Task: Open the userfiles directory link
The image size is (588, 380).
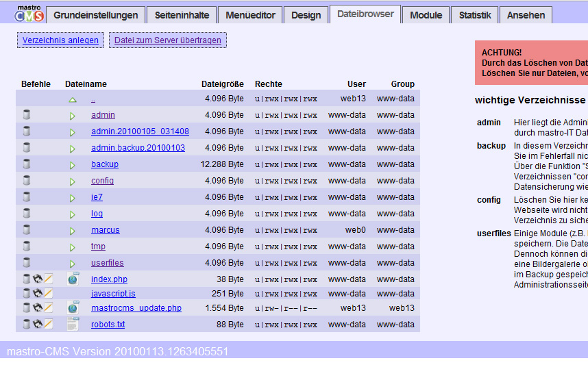Action: (x=107, y=263)
